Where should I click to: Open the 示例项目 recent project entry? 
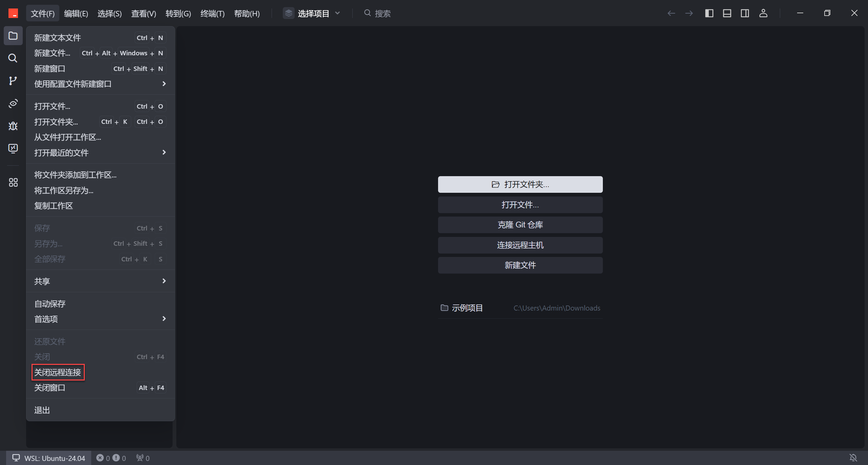click(467, 308)
